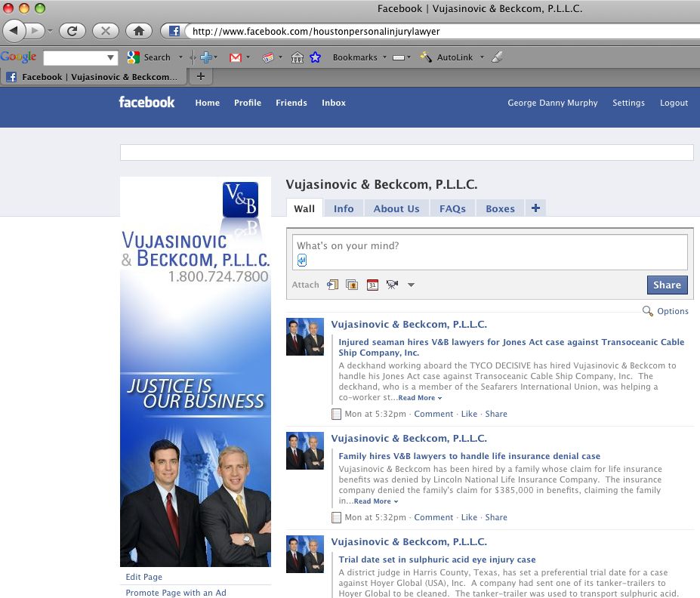The height and width of the screenshot is (598, 700).
Task: Open Facebook Settings
Action: (628, 103)
